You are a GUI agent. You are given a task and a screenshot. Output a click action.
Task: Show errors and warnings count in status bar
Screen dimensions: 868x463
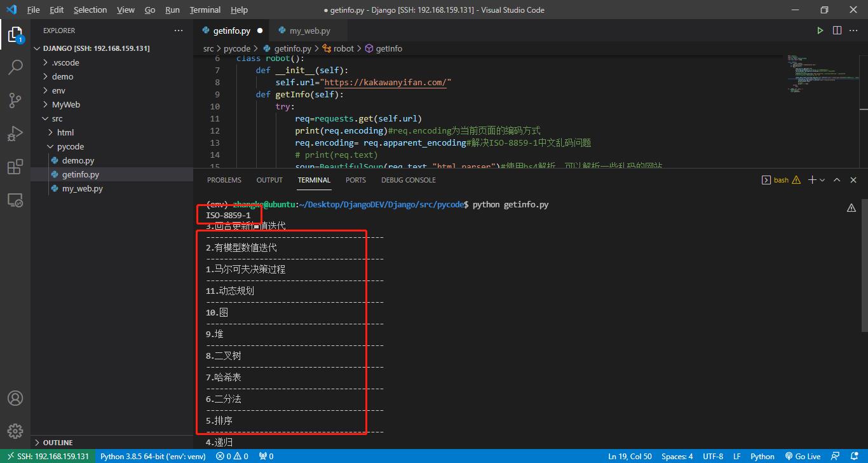[x=232, y=456]
